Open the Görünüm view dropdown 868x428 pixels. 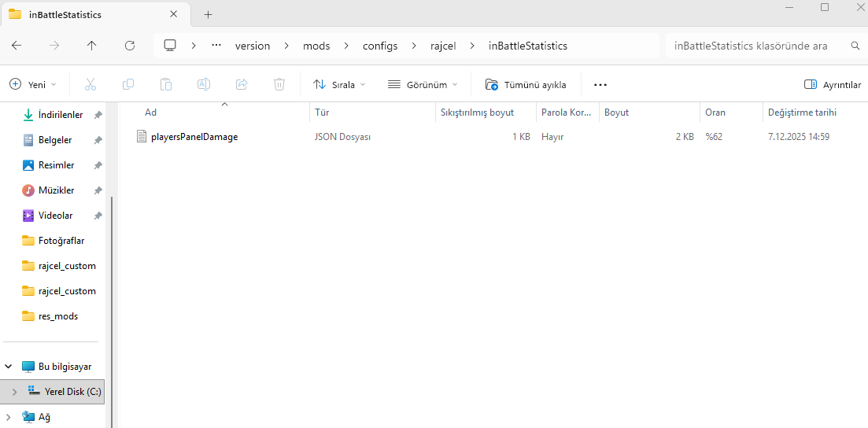pyautogui.click(x=423, y=84)
